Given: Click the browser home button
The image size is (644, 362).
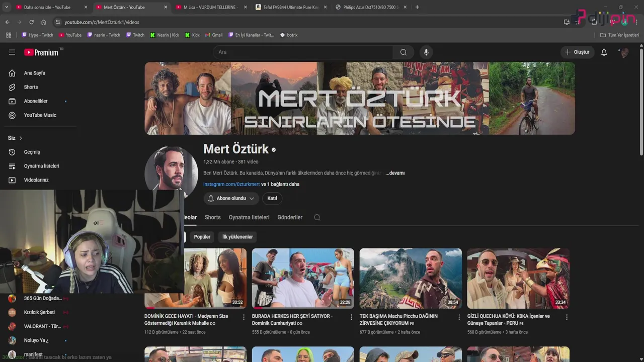Looking at the screenshot, I should coord(43,22).
